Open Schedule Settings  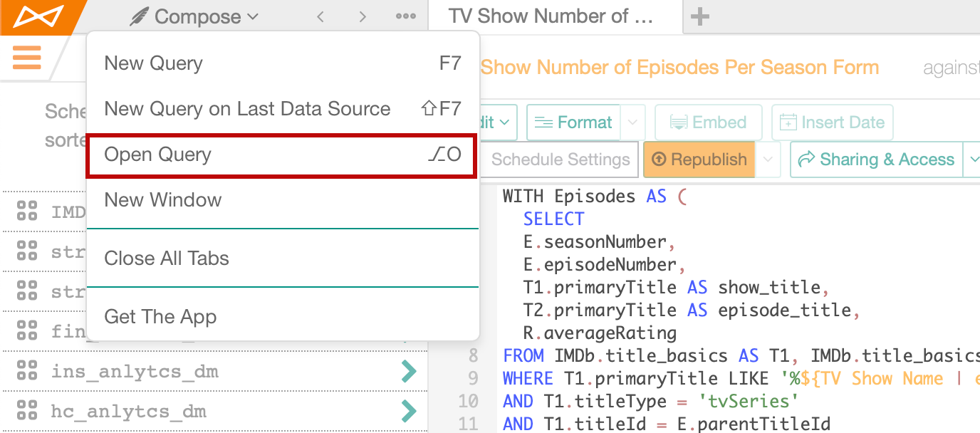pos(560,160)
